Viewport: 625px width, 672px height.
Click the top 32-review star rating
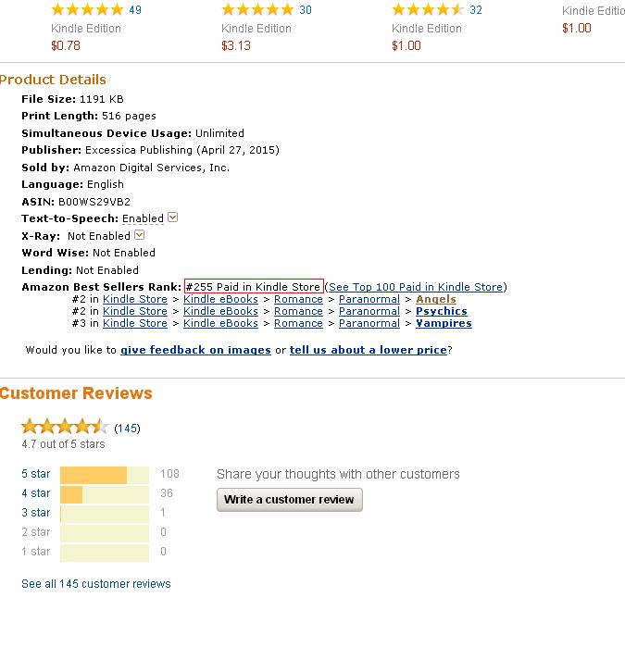[x=428, y=10]
